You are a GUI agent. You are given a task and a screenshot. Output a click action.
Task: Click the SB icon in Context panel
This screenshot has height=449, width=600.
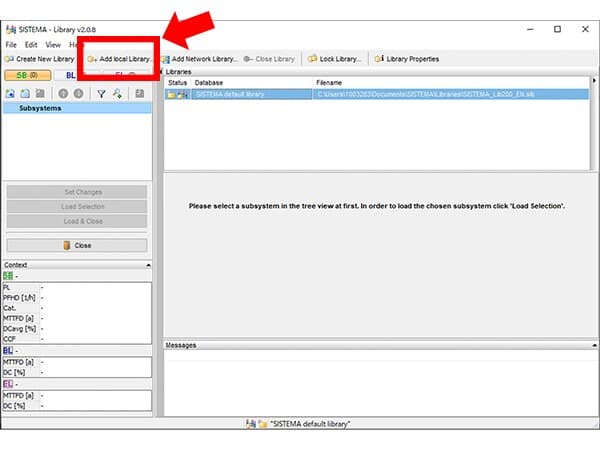coord(8,276)
